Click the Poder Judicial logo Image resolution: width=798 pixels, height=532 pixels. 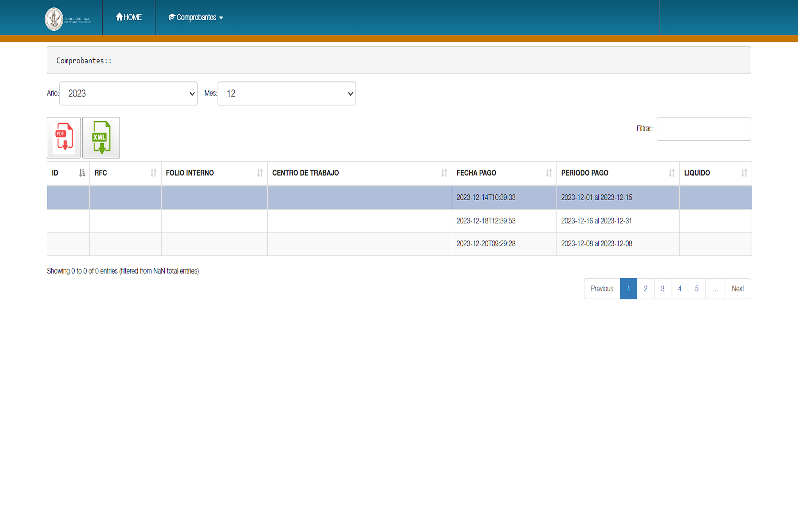pyautogui.click(x=68, y=19)
